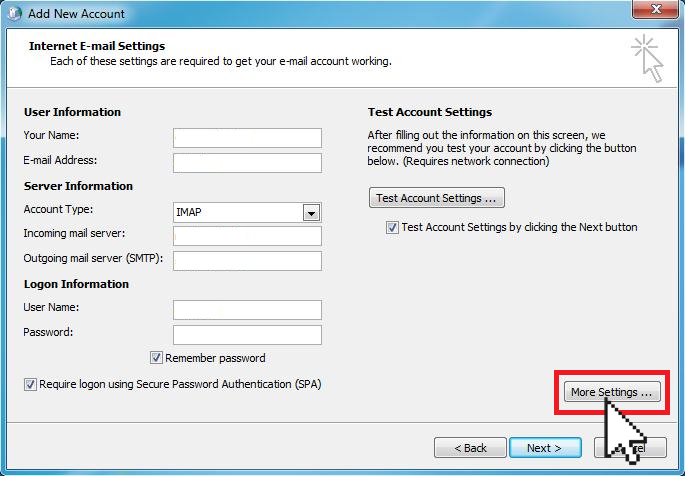This screenshot has width=692, height=492.
Task: Toggle Remember password checkbox
Action: (x=156, y=357)
